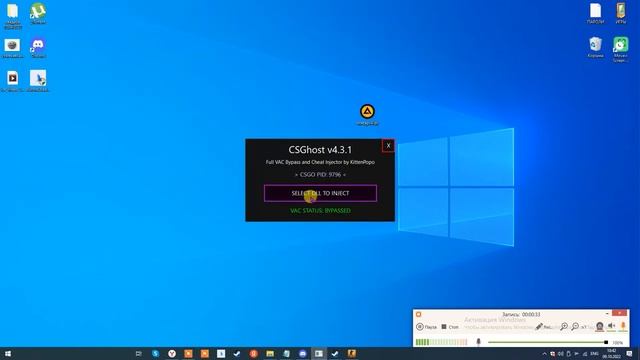
Task: Open Discord from the taskbar
Action: click(302, 353)
